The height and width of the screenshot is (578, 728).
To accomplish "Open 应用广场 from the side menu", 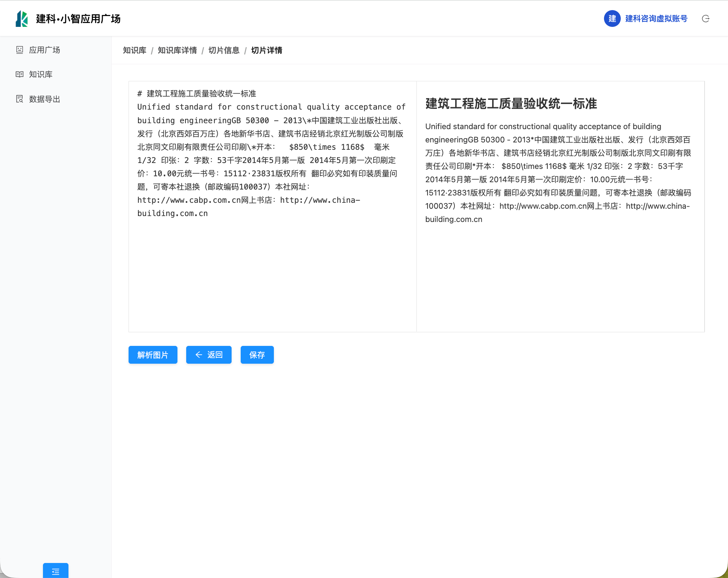I will point(44,50).
